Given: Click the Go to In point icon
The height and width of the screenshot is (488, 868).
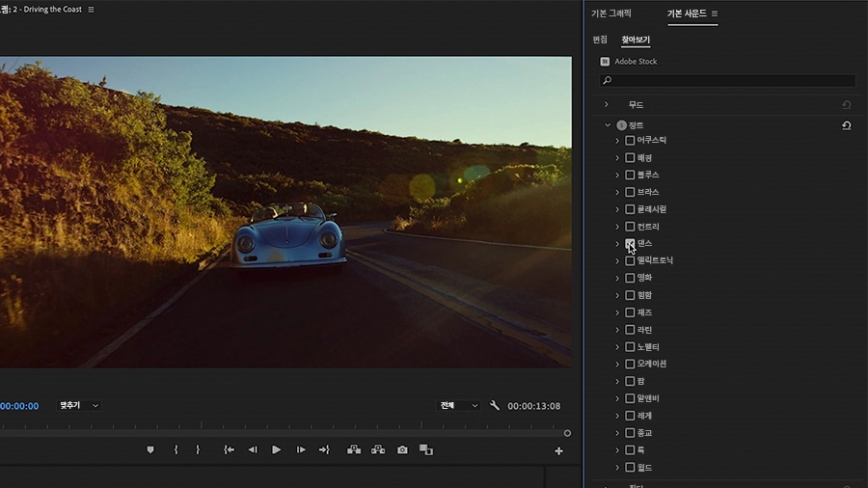Looking at the screenshot, I should pyautogui.click(x=229, y=449).
